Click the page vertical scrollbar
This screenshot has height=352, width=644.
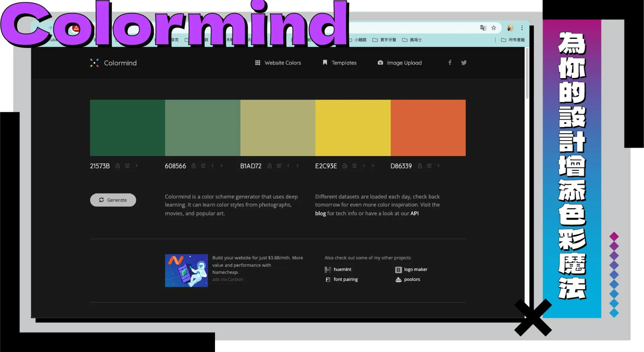pyautogui.click(x=527, y=74)
